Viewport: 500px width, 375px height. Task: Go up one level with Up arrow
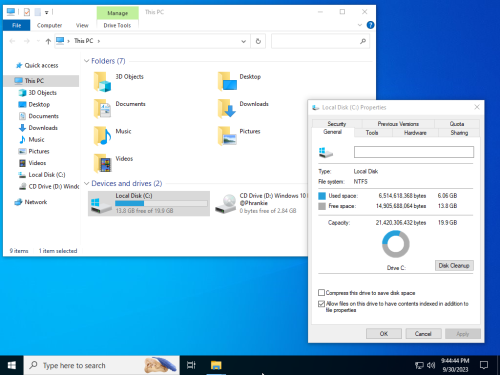48,41
